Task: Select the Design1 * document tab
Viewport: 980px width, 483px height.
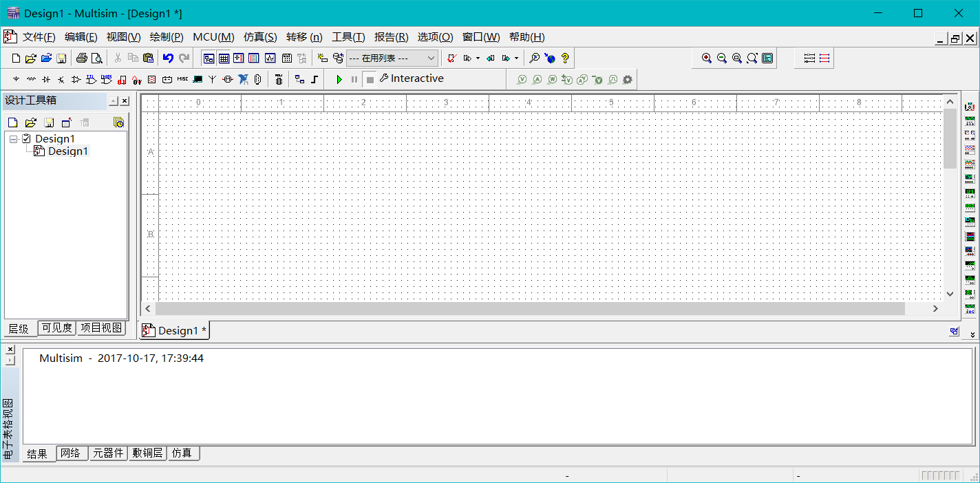Action: [175, 331]
